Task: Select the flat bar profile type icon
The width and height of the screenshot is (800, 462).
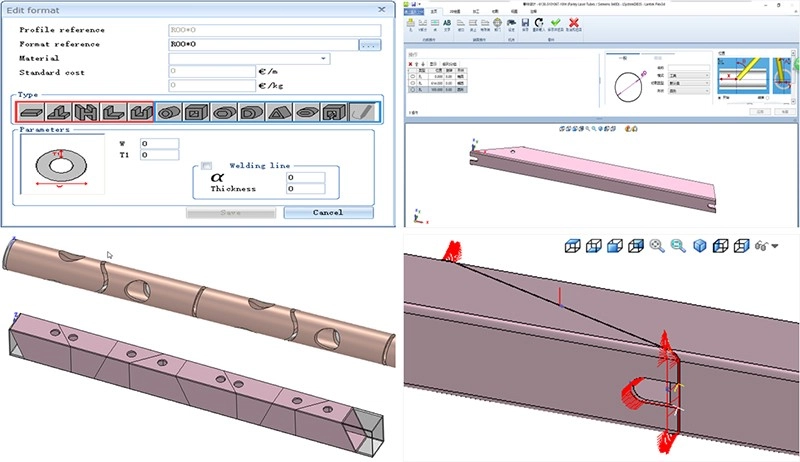Action: coord(32,110)
